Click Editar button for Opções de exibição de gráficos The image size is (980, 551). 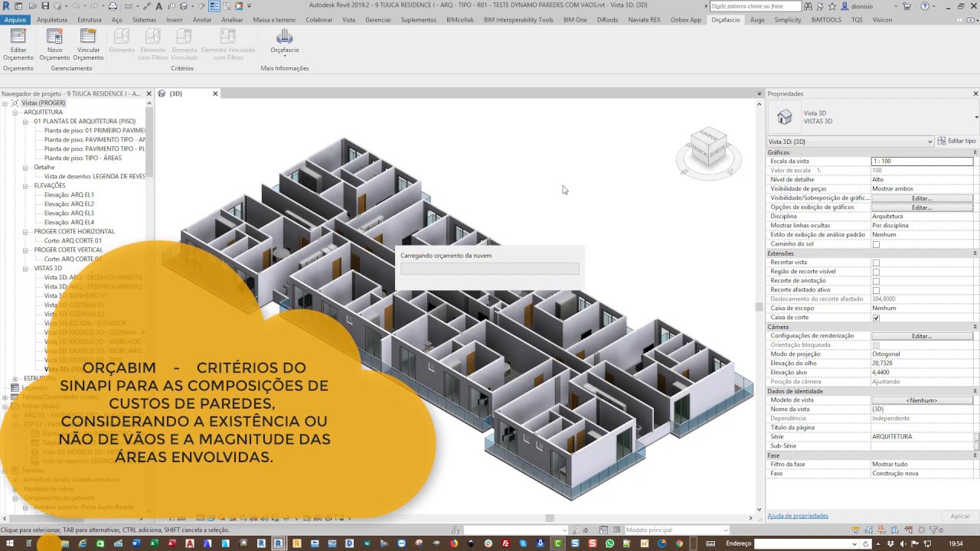click(x=922, y=207)
